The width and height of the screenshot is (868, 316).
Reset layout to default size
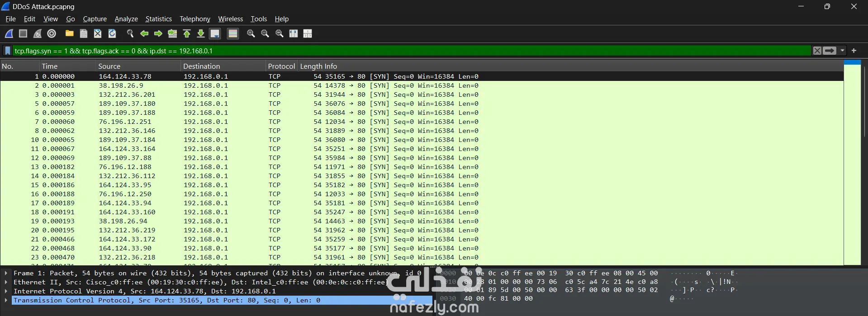click(x=294, y=33)
